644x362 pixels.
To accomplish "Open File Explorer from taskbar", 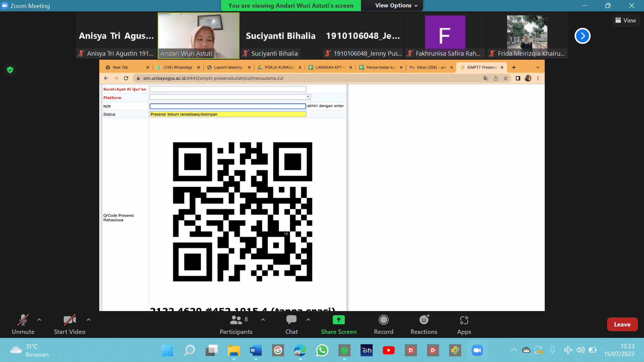I will [x=234, y=351].
